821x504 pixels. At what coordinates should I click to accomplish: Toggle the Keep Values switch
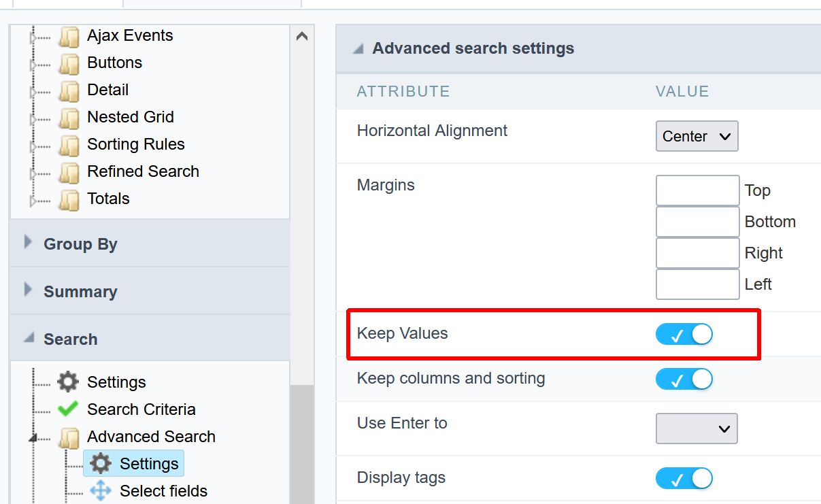[684, 334]
